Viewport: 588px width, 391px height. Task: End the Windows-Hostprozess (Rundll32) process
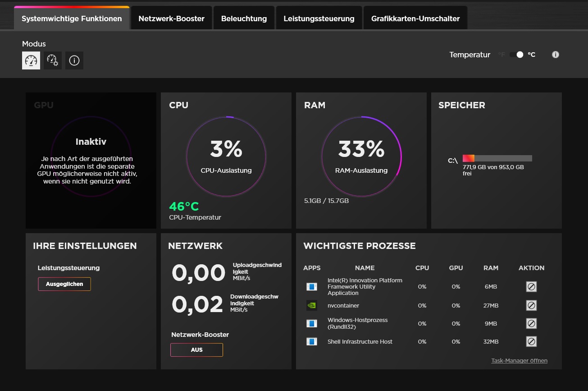click(x=531, y=324)
